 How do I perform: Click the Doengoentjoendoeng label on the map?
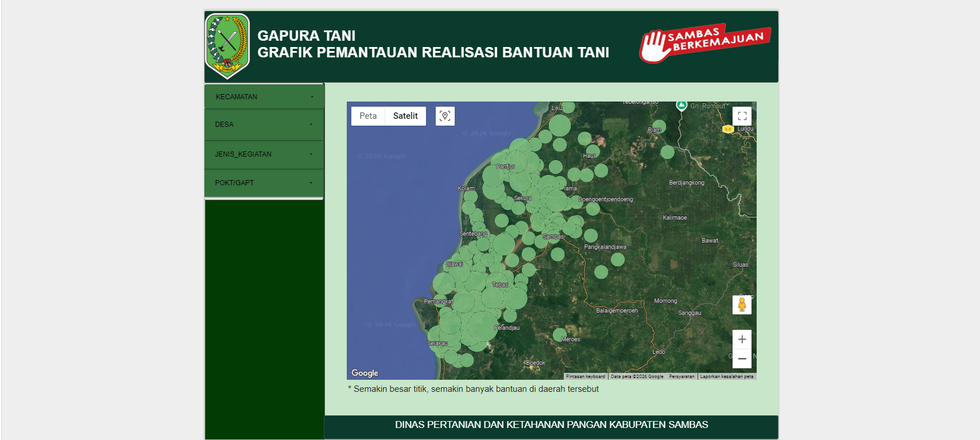(x=606, y=199)
